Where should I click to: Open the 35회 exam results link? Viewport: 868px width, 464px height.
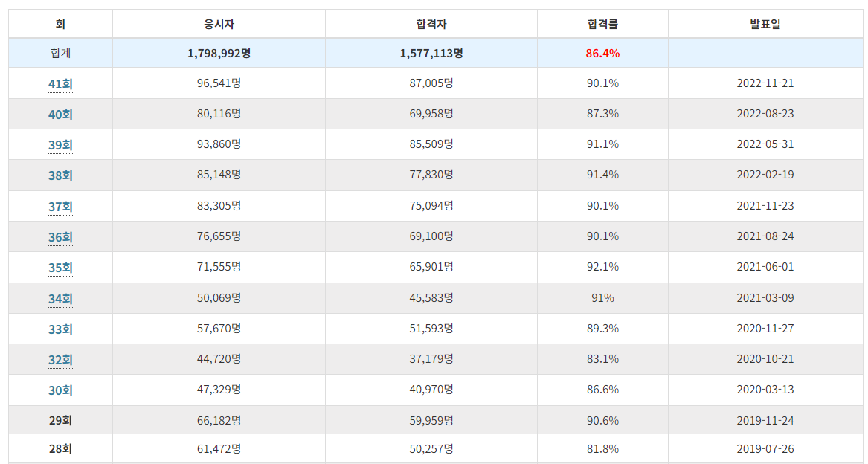60,267
